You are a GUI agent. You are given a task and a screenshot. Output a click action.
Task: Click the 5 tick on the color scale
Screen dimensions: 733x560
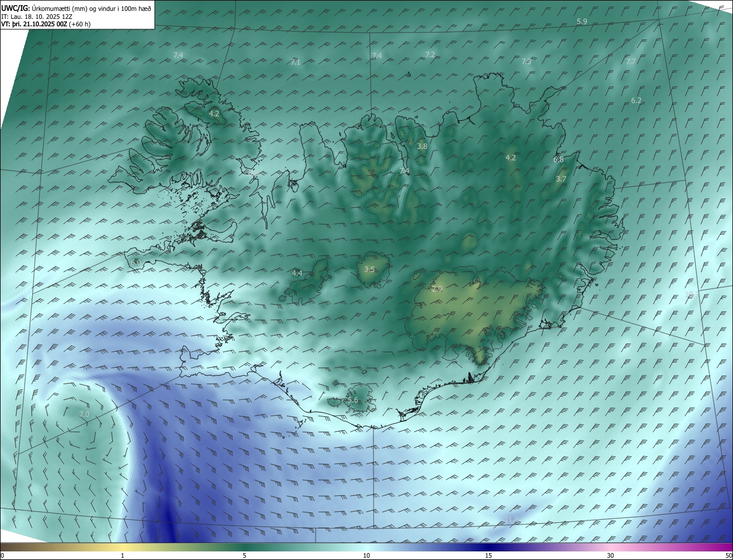pos(245,555)
